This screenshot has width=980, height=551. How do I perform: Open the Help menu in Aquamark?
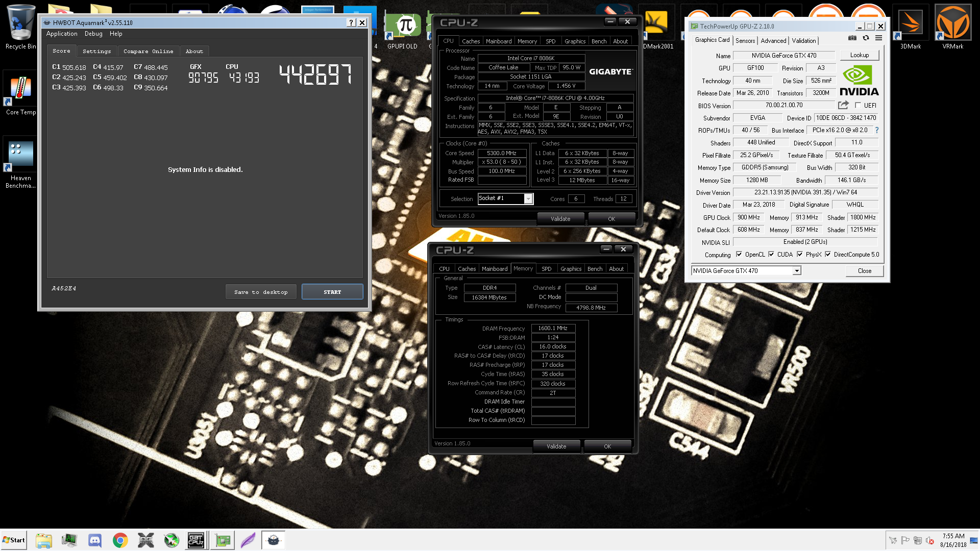click(x=116, y=34)
